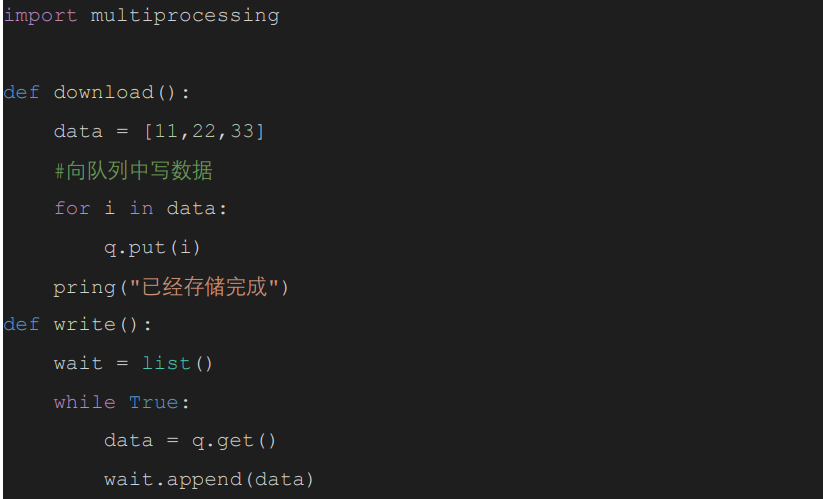Click the list() builtin call
The width and height of the screenshot is (823, 499).
click(x=177, y=363)
